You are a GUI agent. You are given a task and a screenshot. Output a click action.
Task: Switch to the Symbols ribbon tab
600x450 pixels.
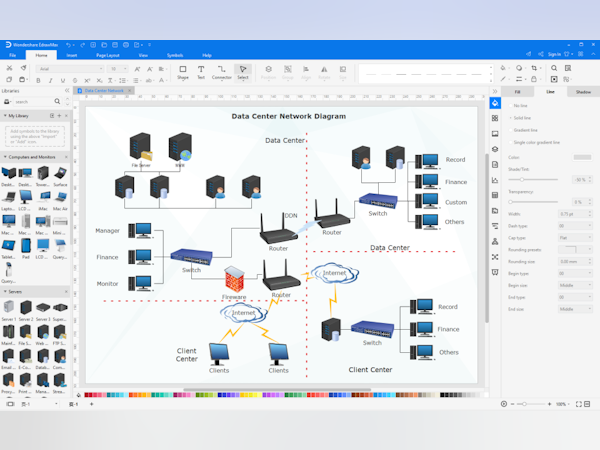tap(175, 55)
